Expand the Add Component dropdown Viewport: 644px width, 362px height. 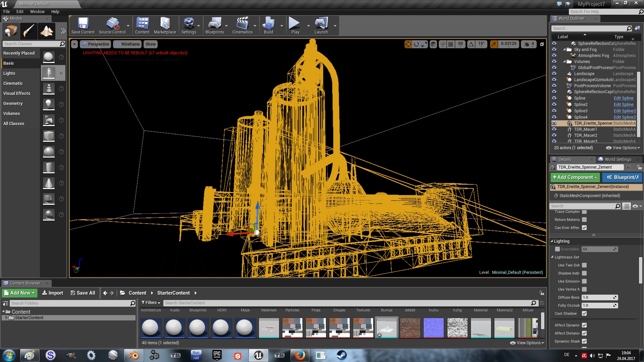[x=575, y=177]
